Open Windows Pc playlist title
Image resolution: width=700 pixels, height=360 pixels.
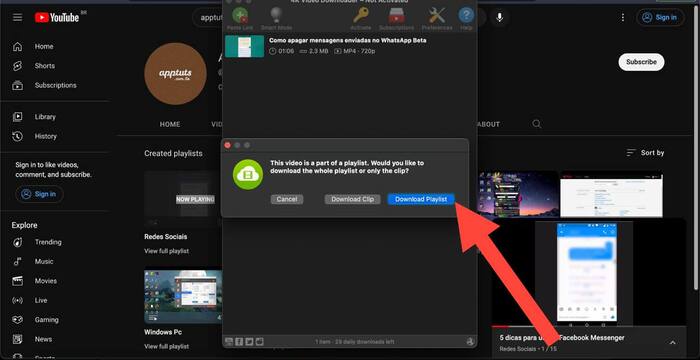(163, 332)
